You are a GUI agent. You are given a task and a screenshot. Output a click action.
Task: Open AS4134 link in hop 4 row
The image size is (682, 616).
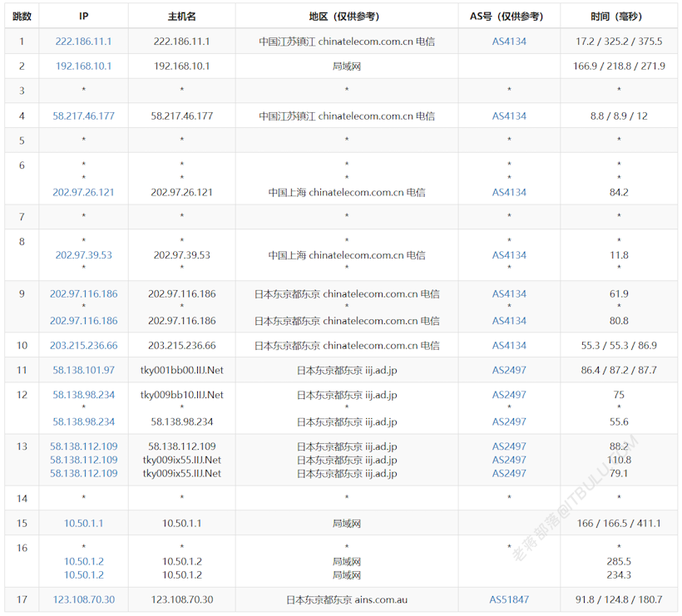[x=509, y=116]
